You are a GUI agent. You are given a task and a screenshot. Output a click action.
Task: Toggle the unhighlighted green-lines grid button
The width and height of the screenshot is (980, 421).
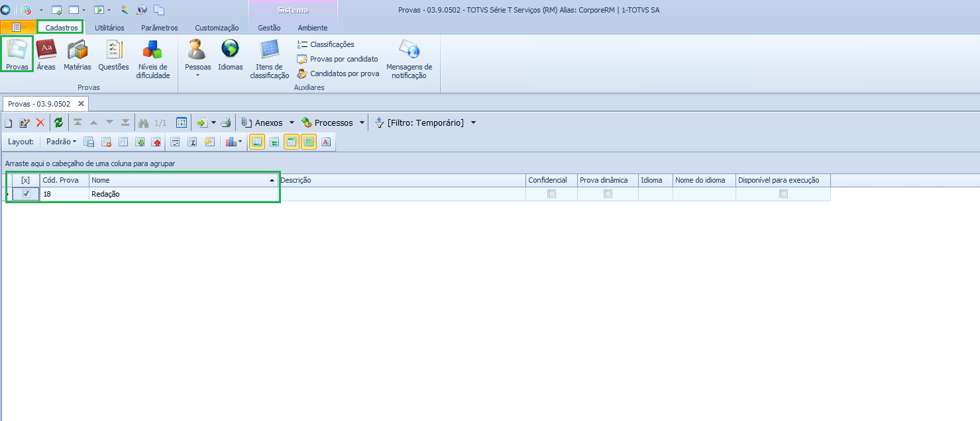point(274,142)
